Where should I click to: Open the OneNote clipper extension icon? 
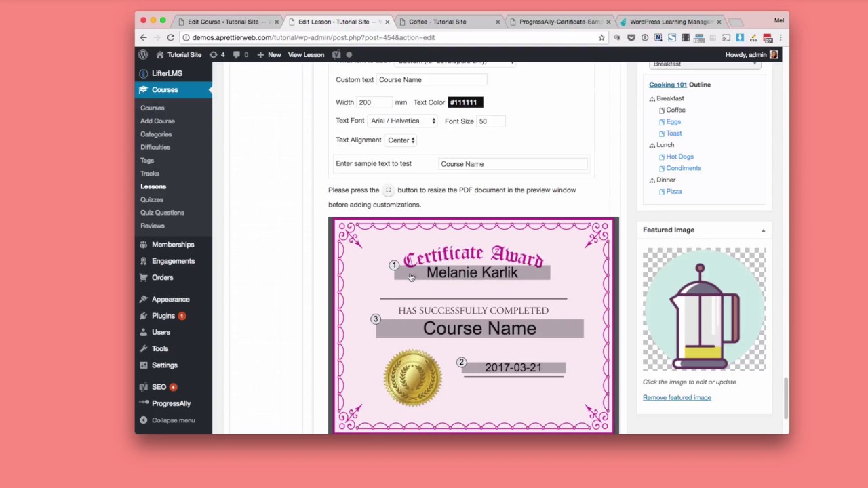click(x=658, y=37)
